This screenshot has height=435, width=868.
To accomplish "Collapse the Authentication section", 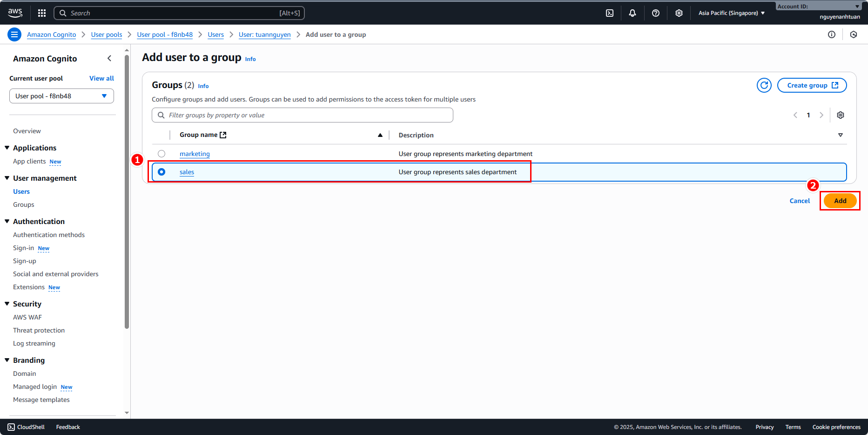I will point(7,221).
